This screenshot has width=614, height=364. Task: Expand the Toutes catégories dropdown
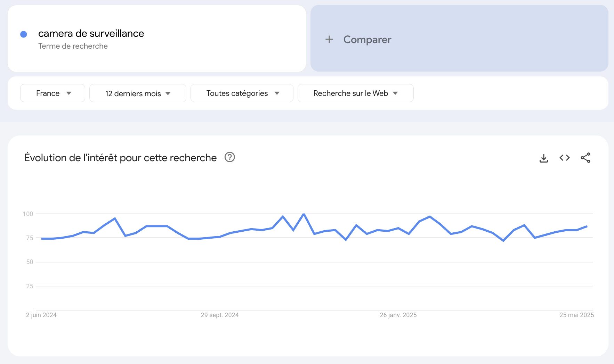(242, 93)
